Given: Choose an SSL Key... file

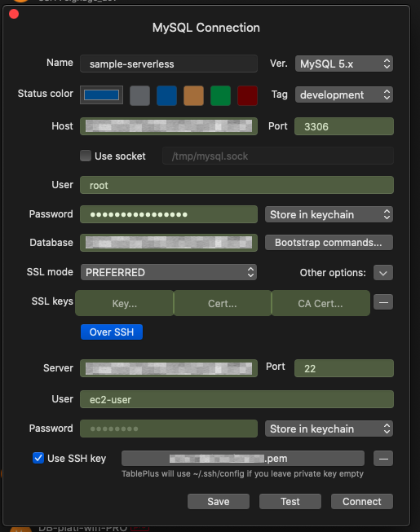Looking at the screenshot, I should tap(124, 303).
